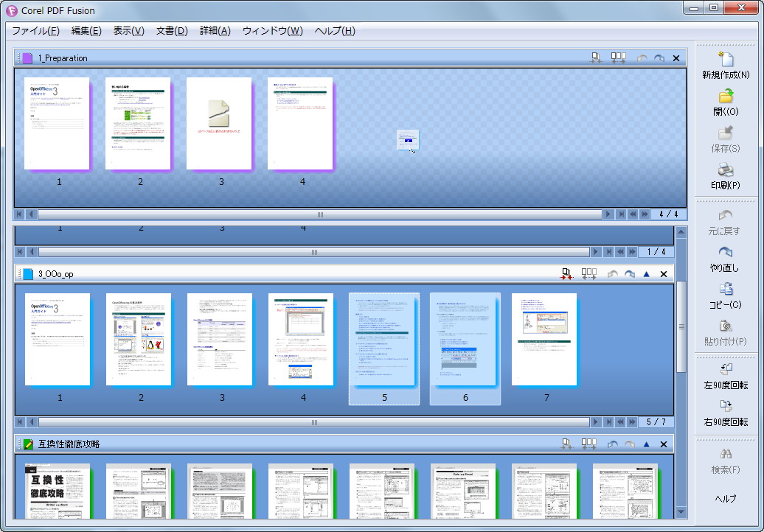This screenshot has width=764, height=532.
Task: Click ヘルプ at the bottom of the sidebar
Action: coord(726,498)
